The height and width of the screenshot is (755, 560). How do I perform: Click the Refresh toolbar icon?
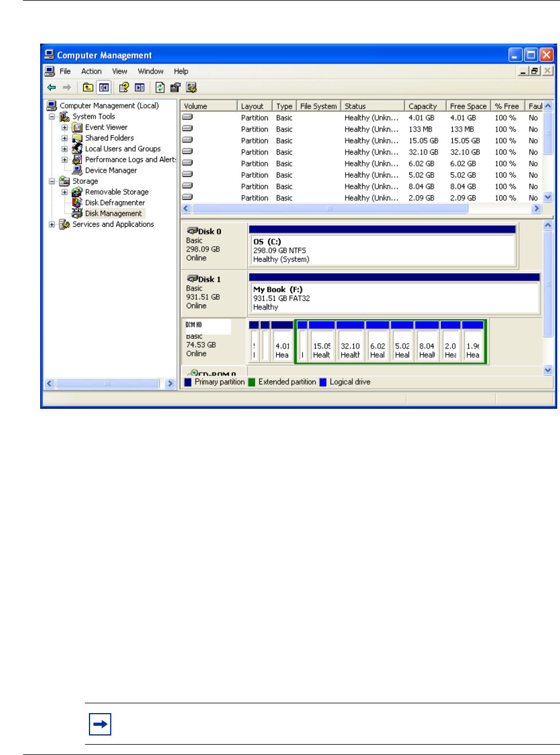[x=160, y=87]
